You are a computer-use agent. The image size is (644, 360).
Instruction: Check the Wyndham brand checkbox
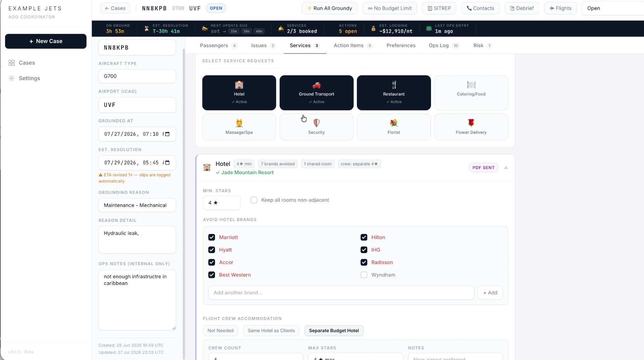point(364,275)
